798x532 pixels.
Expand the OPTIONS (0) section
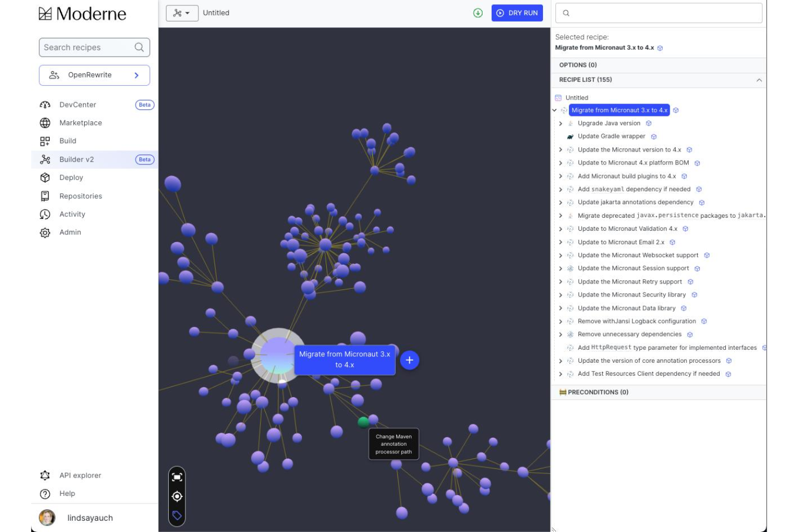coord(659,65)
